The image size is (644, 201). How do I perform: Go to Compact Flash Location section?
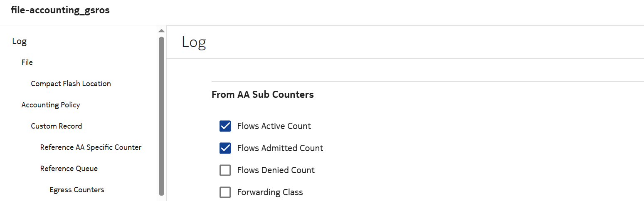[71, 84]
